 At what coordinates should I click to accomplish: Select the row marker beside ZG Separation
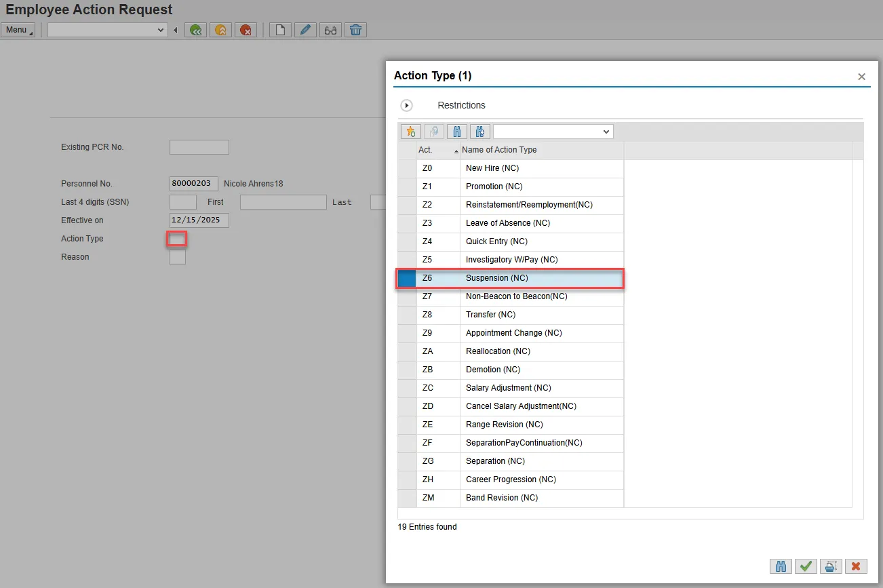click(407, 461)
